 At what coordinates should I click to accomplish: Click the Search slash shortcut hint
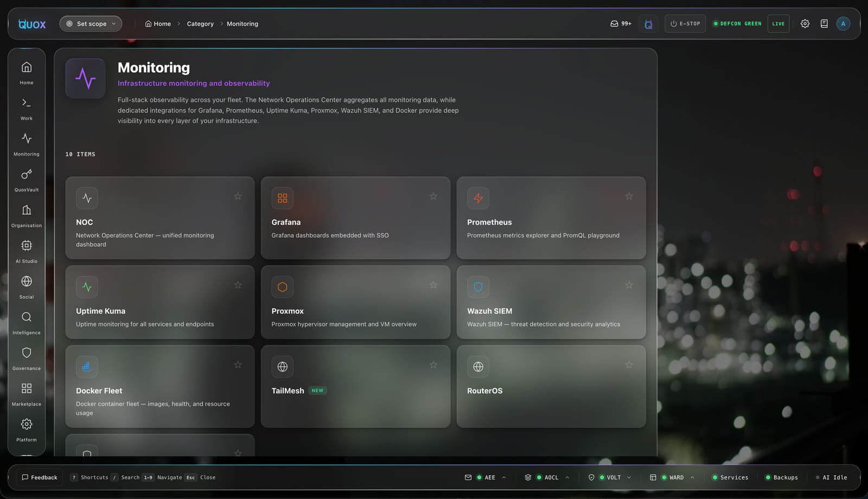coord(125,478)
